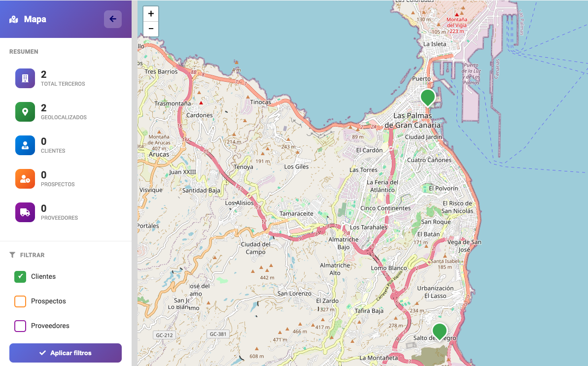Click the Prospectos filter label
The image size is (588, 366).
coord(48,301)
